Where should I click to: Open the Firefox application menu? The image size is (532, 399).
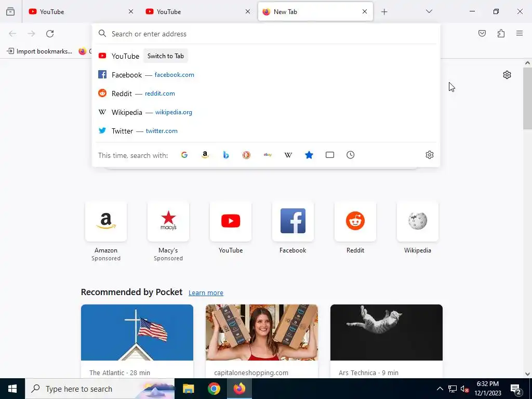click(x=520, y=33)
